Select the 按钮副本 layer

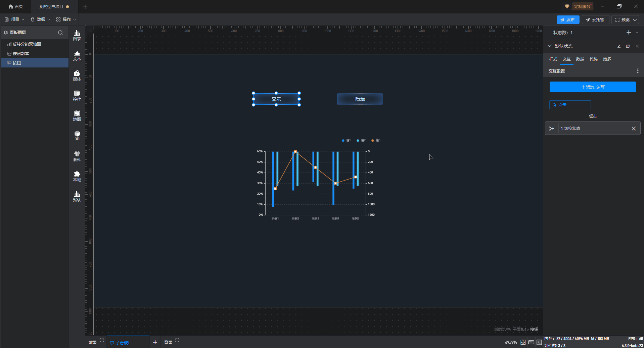pos(35,54)
